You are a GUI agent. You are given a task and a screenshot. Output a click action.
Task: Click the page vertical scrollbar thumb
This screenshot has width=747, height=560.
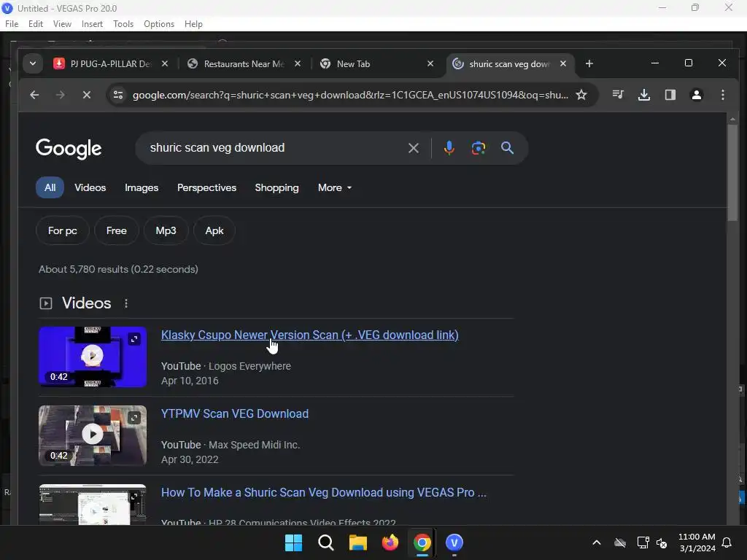click(x=732, y=172)
